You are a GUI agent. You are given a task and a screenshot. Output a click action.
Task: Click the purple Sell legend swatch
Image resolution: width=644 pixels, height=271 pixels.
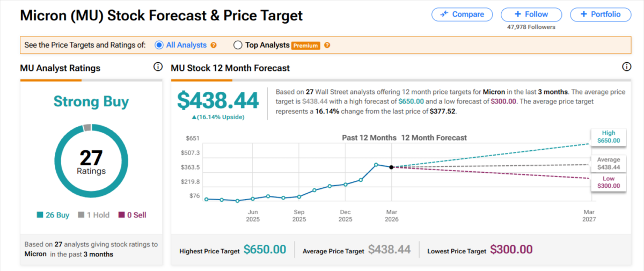pos(121,215)
